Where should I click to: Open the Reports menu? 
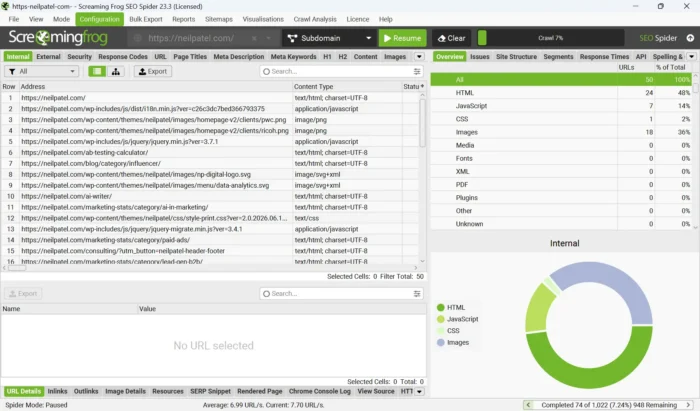coord(183,19)
